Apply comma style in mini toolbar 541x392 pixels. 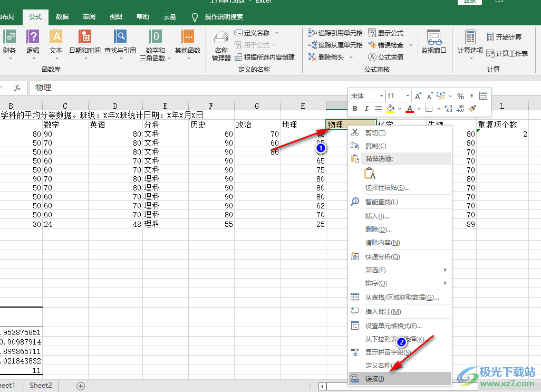(471, 95)
